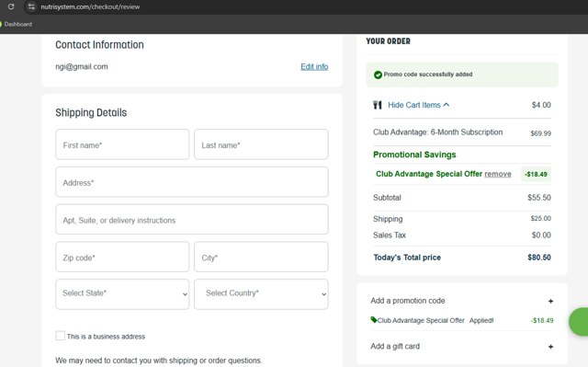The image size is (588, 367).
Task: Collapse cart via Hide Cart Items
Action: [x=419, y=105]
